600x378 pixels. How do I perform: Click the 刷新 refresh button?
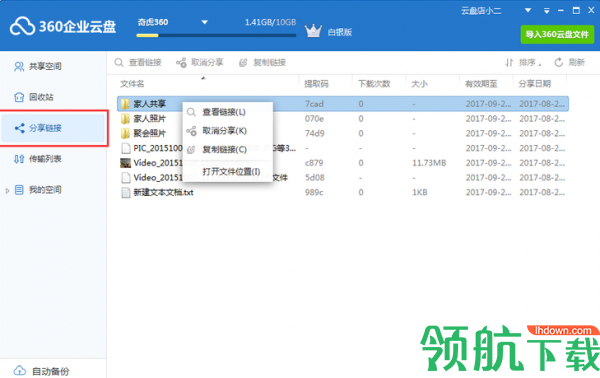tap(570, 62)
